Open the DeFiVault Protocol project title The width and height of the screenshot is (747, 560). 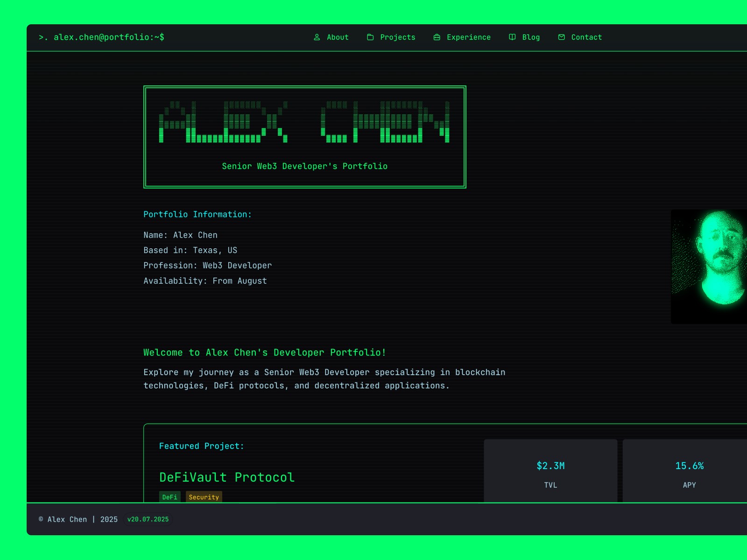(x=227, y=477)
